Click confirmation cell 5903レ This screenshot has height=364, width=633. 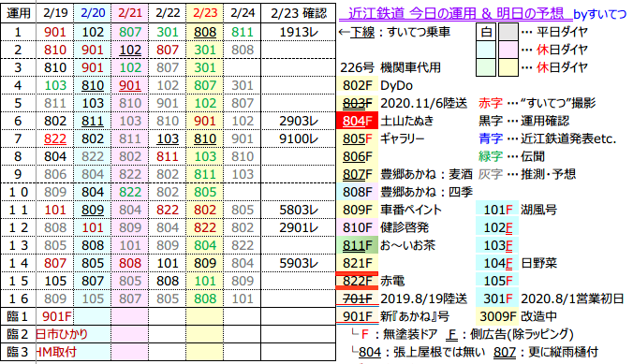point(299,263)
